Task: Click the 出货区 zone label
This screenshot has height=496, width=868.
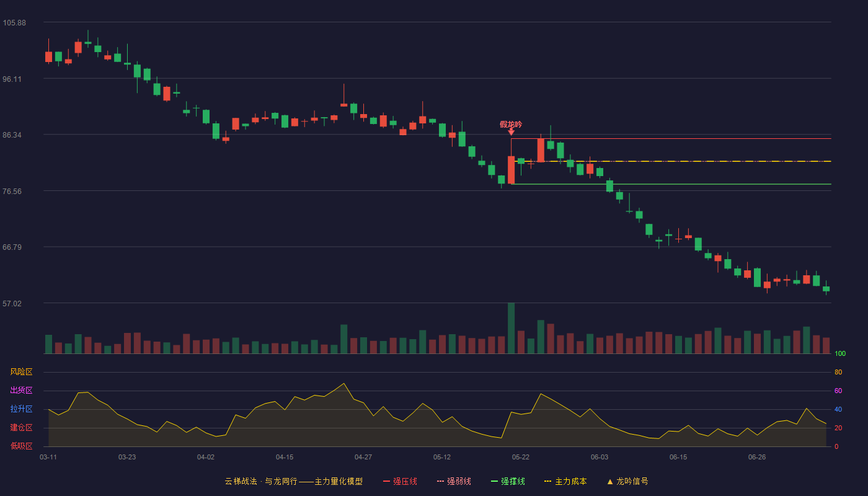Action: point(21,391)
